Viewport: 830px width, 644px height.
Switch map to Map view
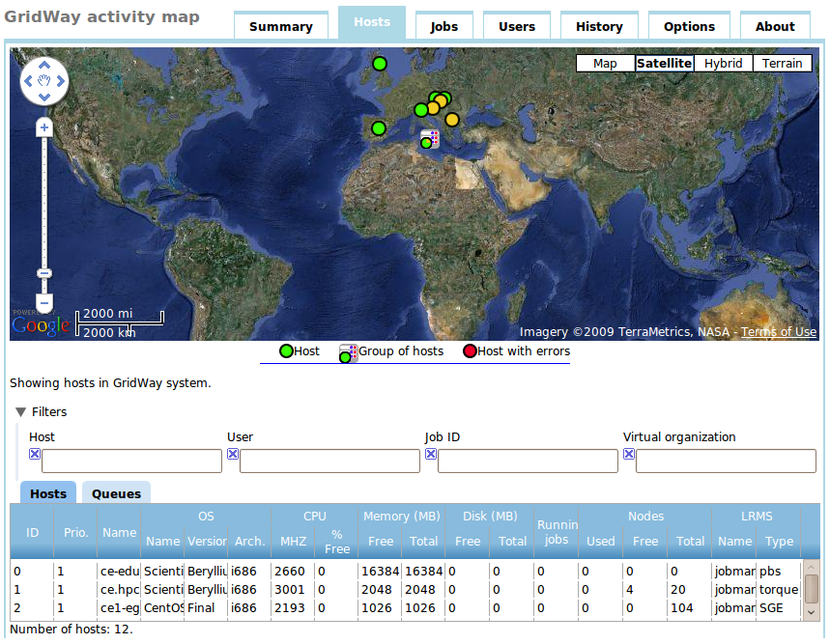[x=605, y=64]
